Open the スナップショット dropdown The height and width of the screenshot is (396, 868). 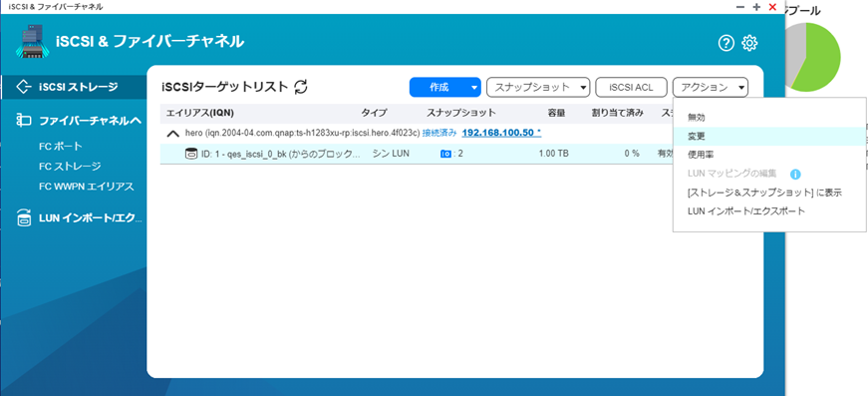click(537, 87)
